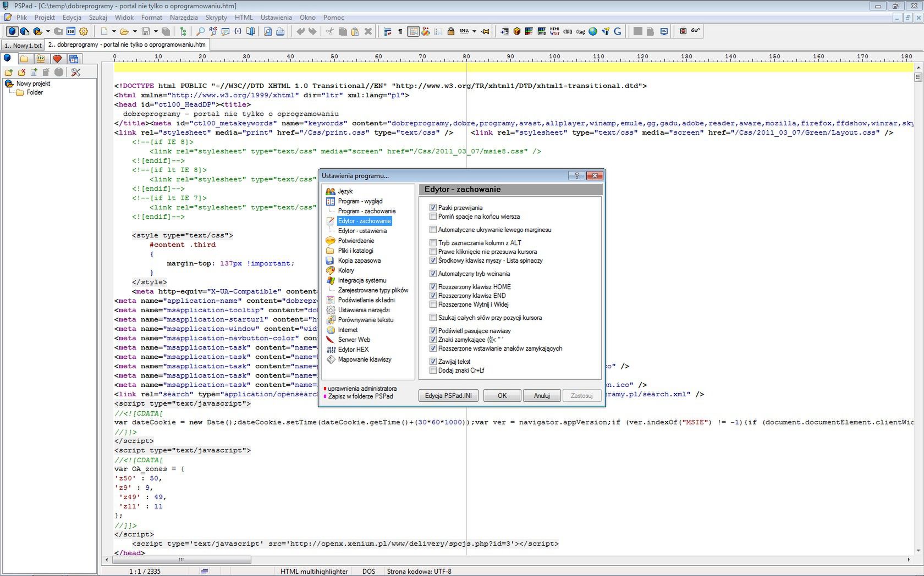
Task: Open the Narzędzia menu
Action: click(x=184, y=18)
